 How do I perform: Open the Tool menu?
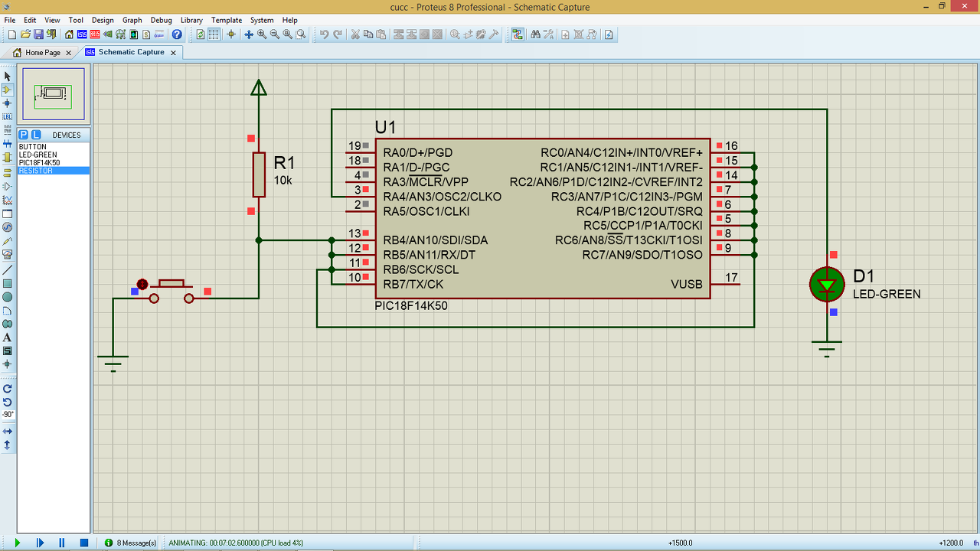(76, 20)
